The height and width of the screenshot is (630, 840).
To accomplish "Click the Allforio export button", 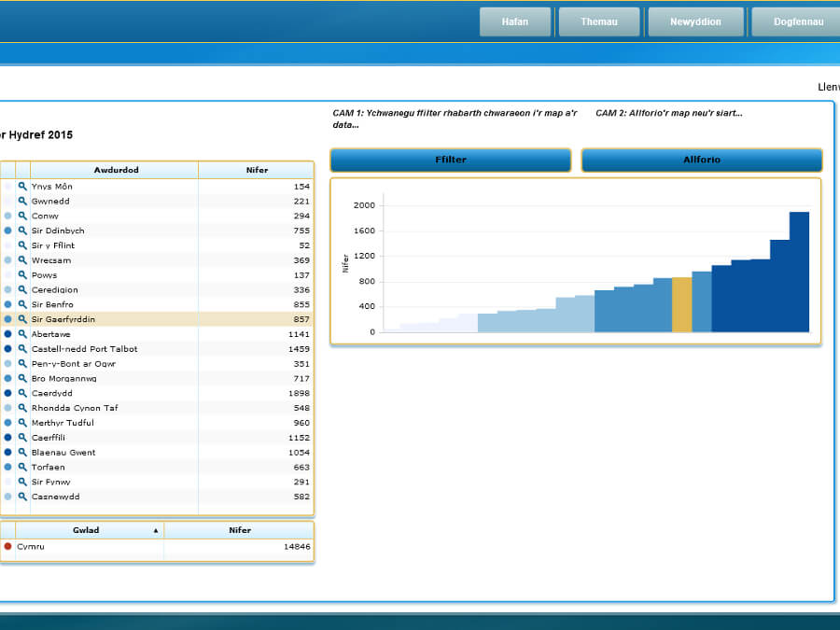I will coord(701,160).
